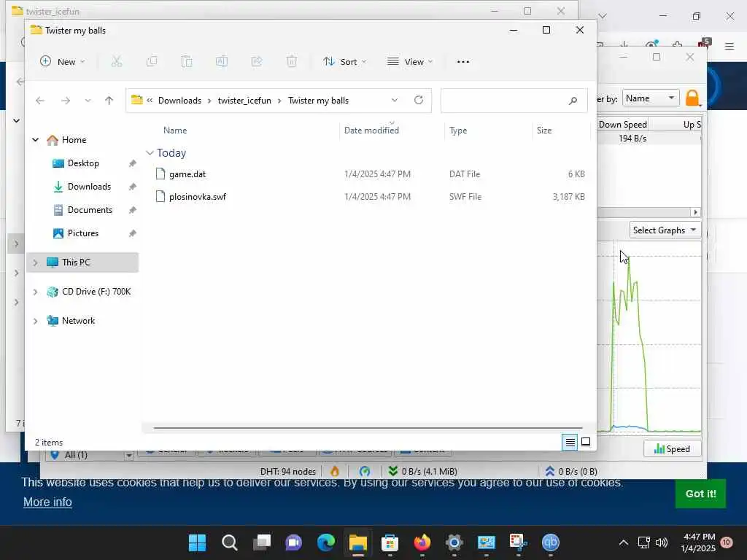
Task: Go back with the left arrow
Action: 40,101
